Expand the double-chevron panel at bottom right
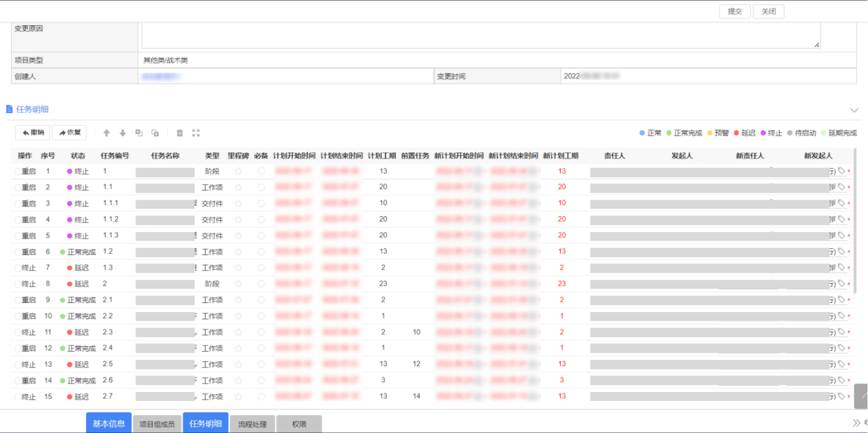 (x=856, y=423)
